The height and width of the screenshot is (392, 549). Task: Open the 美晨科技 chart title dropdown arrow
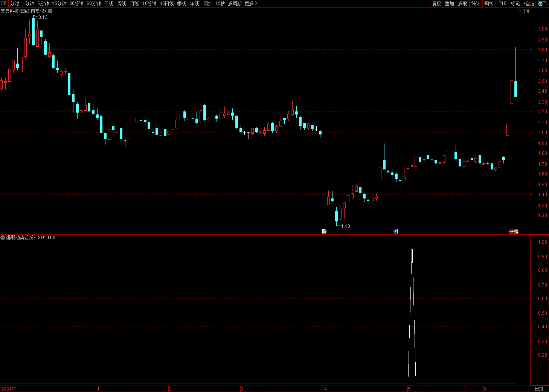50,11
